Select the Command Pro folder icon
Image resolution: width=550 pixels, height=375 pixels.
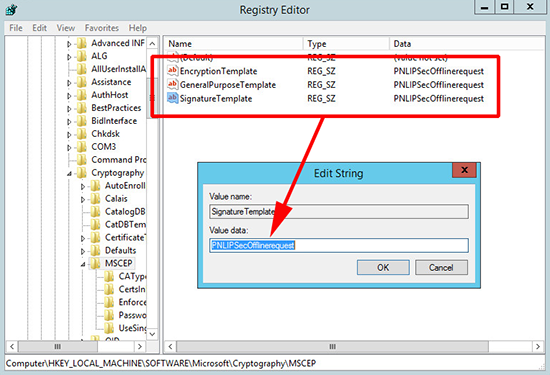pos(82,160)
